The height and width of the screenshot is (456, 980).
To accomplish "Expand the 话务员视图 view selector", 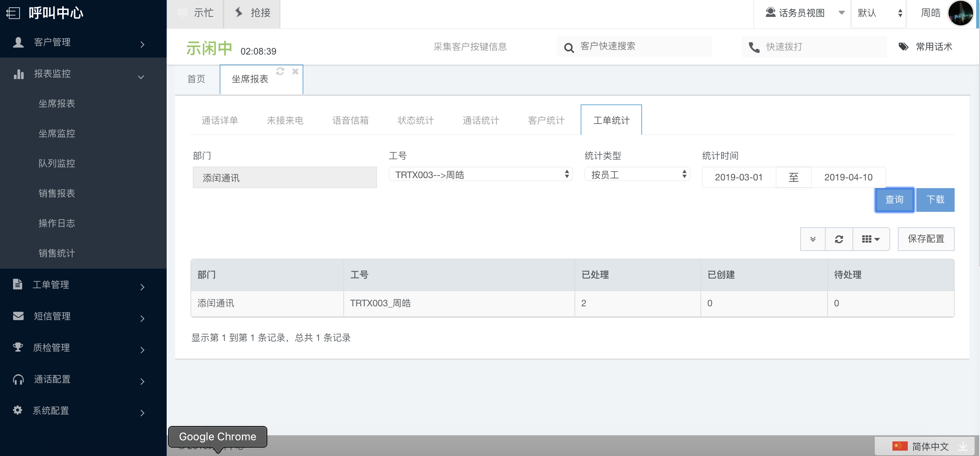I will pos(802,13).
